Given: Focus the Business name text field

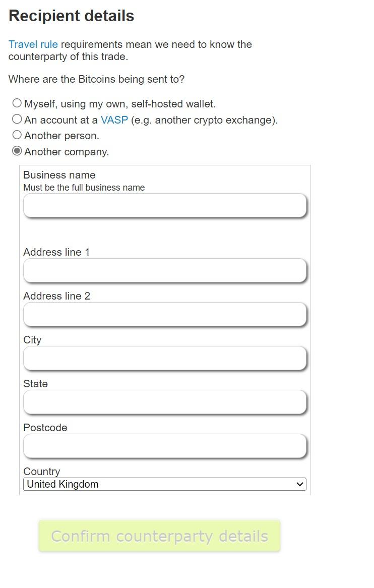Looking at the screenshot, I should tap(164, 206).
